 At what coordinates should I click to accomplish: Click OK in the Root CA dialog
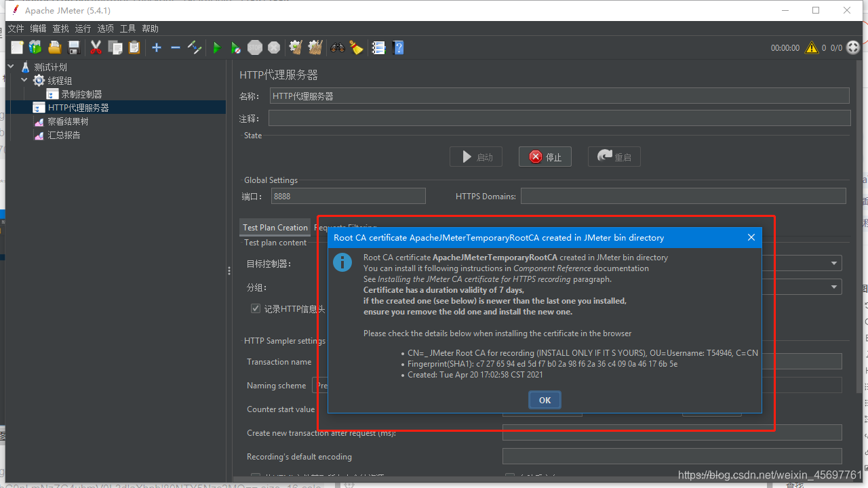[x=545, y=400]
